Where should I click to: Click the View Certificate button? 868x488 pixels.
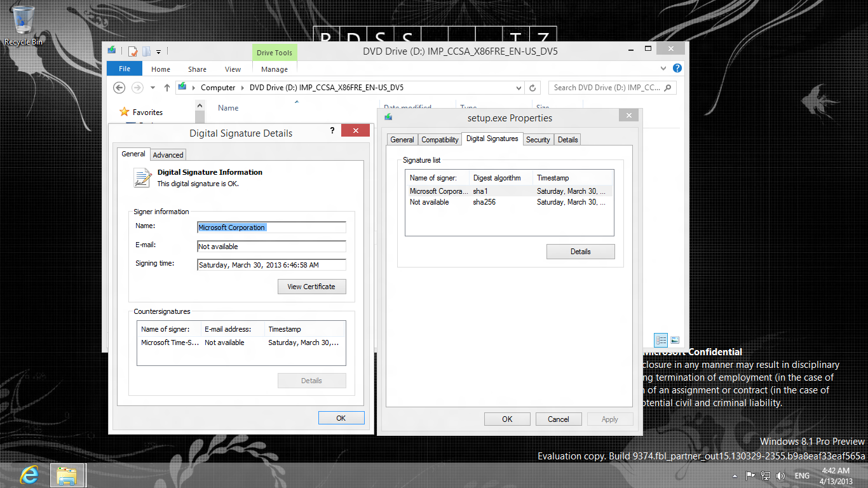pyautogui.click(x=311, y=287)
